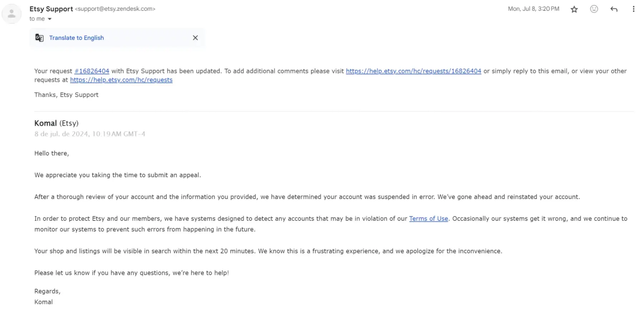
Task: Click the "Hello there," greeting text
Action: pyautogui.click(x=52, y=153)
